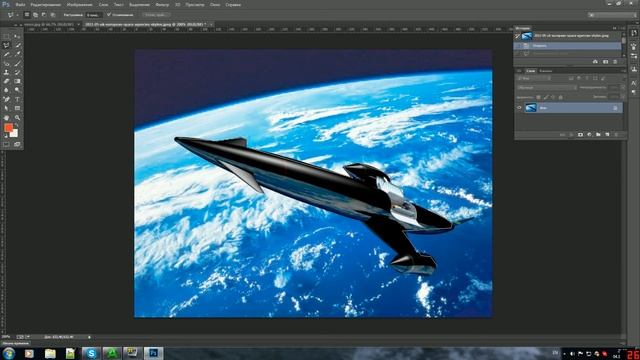Image resolution: width=640 pixels, height=360 pixels.
Task: Toggle Quick Mask mode
Action: pos(6,144)
